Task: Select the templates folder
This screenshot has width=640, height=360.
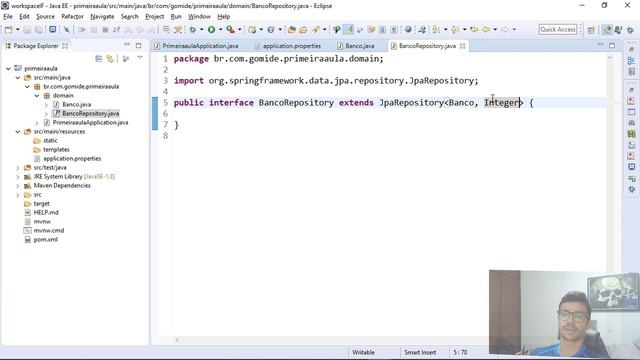Action: click(56, 149)
